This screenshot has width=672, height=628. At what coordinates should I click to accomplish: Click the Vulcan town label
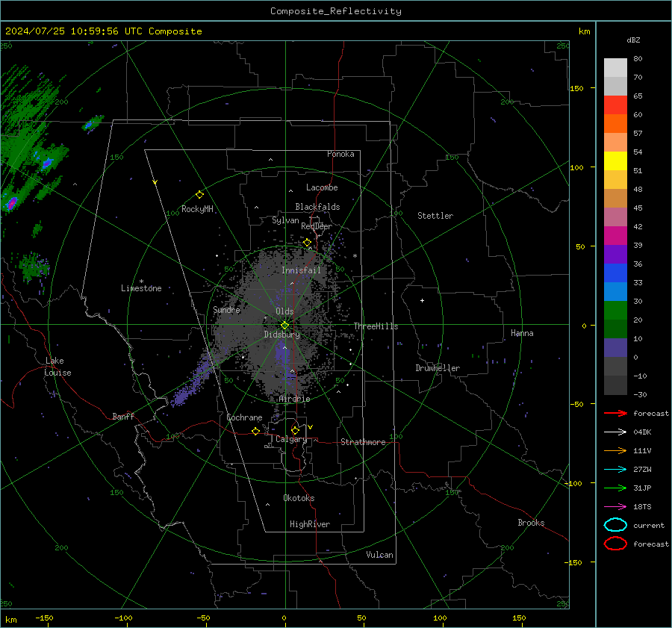tap(379, 555)
